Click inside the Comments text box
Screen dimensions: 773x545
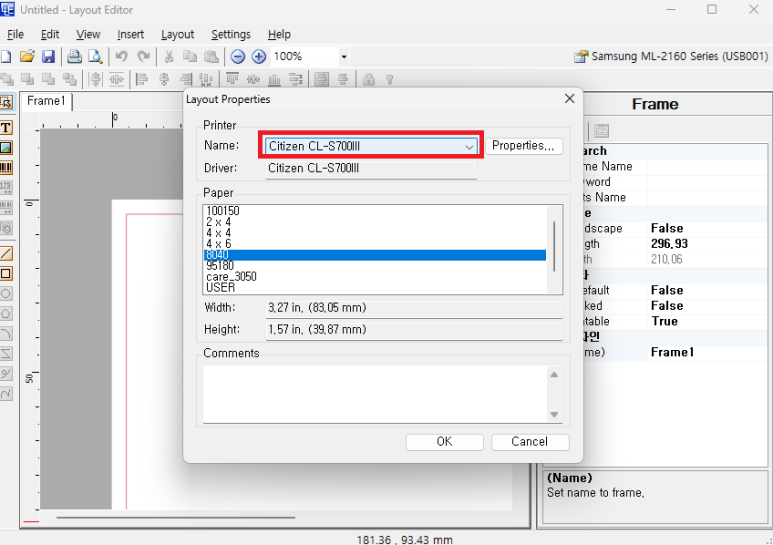(x=375, y=394)
